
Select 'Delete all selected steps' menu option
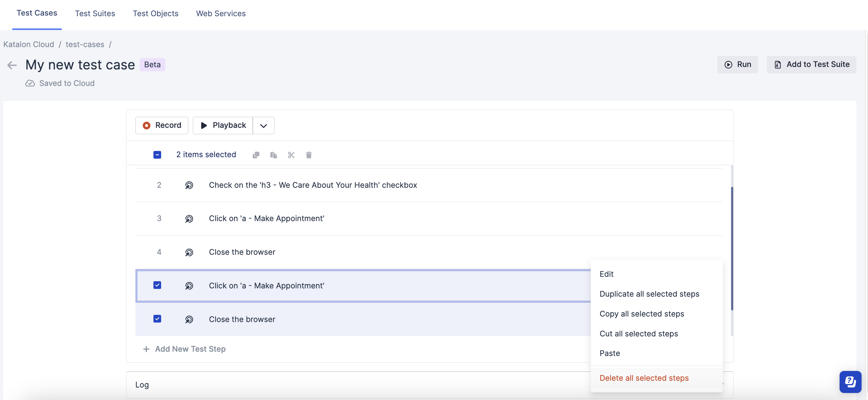click(644, 378)
